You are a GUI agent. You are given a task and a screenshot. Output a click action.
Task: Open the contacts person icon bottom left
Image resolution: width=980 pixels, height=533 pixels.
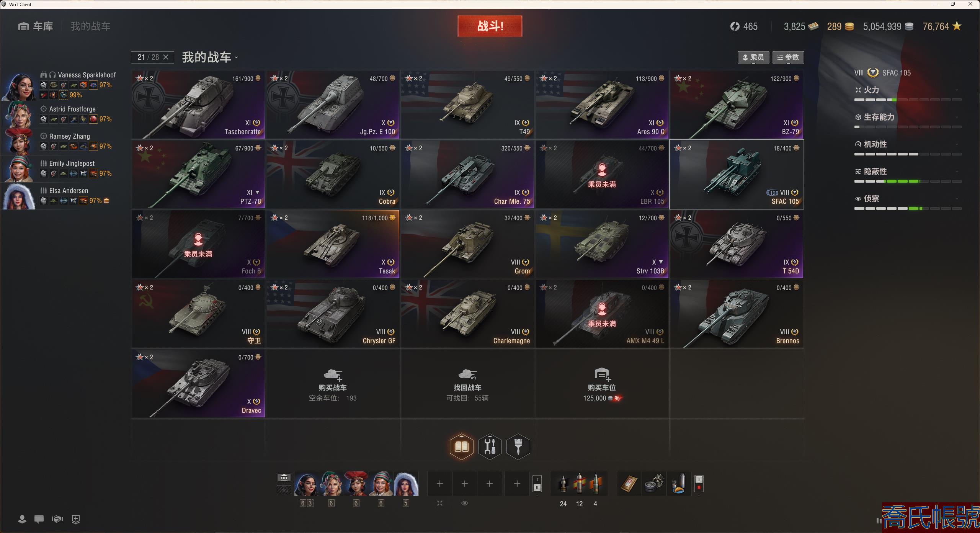22,519
